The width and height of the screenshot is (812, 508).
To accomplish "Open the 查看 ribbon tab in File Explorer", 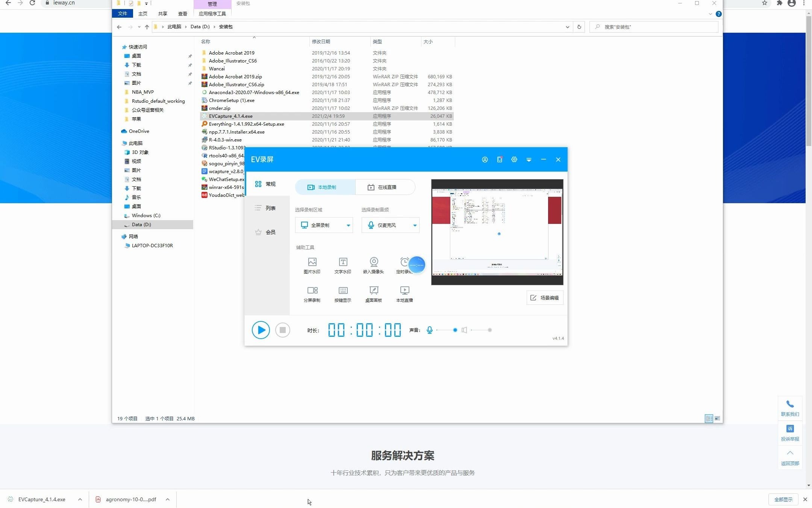I will (183, 14).
